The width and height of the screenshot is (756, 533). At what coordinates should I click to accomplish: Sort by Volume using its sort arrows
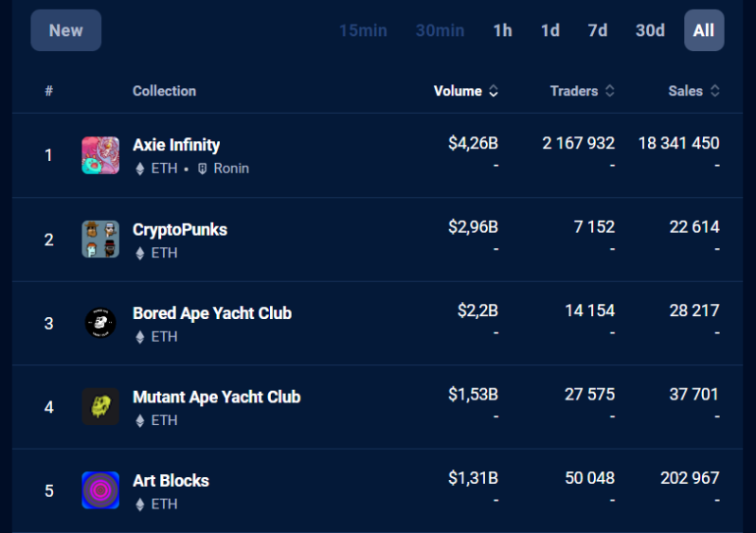pos(494,91)
